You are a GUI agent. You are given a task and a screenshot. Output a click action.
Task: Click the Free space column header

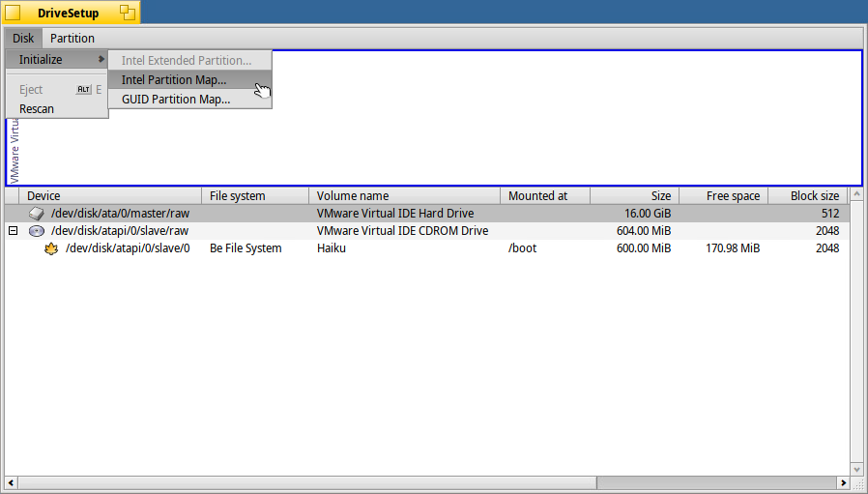(723, 196)
